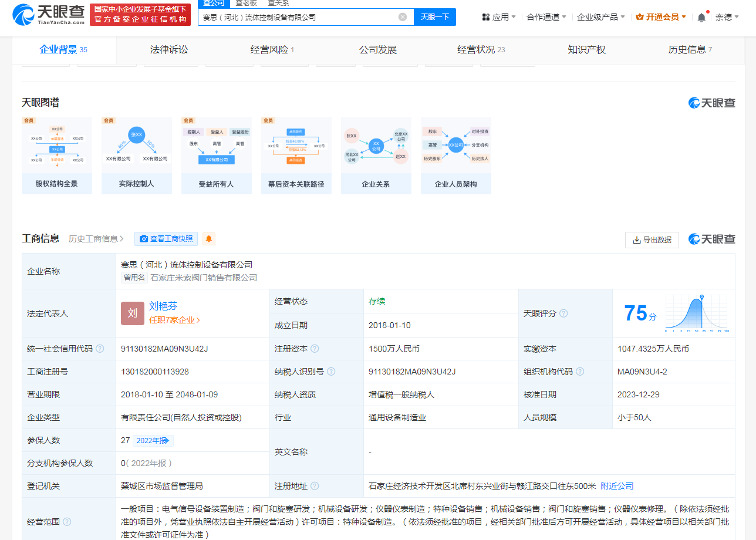Open the 受益所有人 graph thumbnail

point(217,156)
